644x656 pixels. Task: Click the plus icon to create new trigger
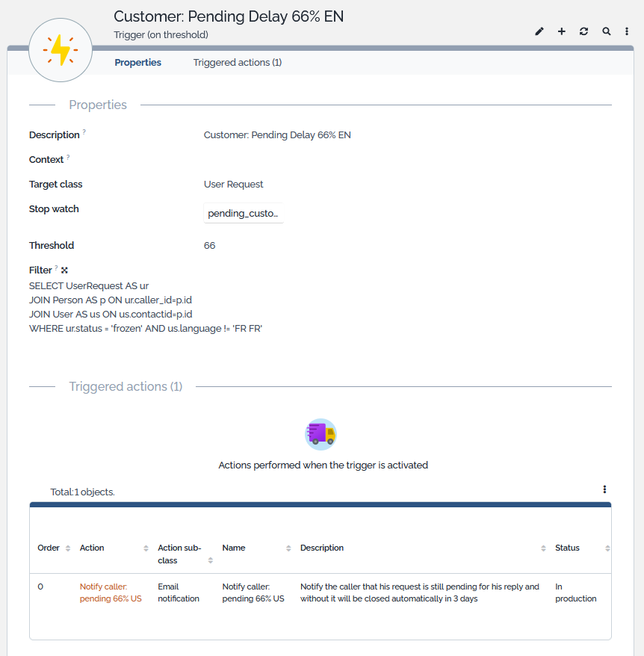562,31
